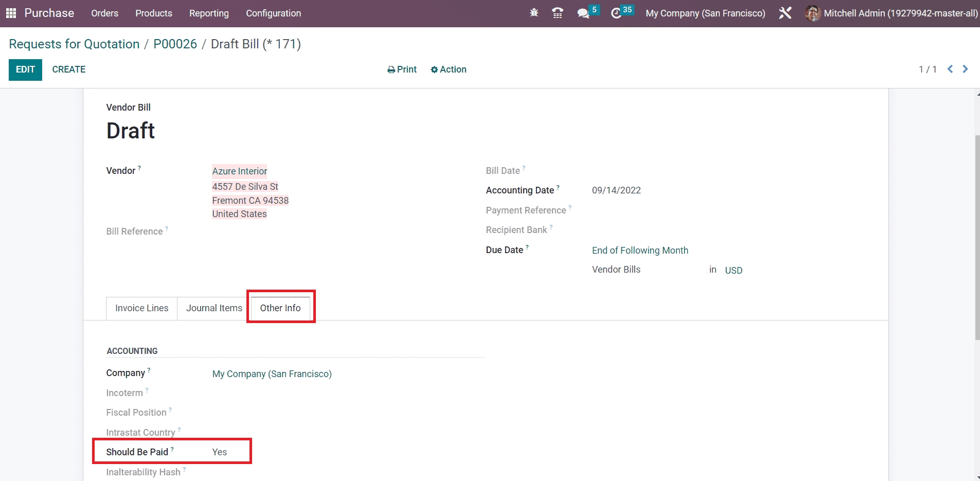
Task: Switch to the Journal Items tab
Action: tap(214, 308)
